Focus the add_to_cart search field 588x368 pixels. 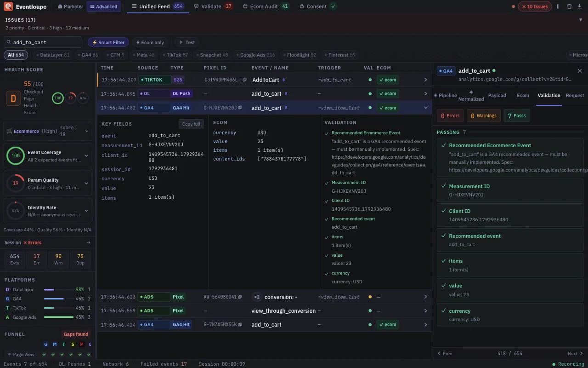click(42, 42)
